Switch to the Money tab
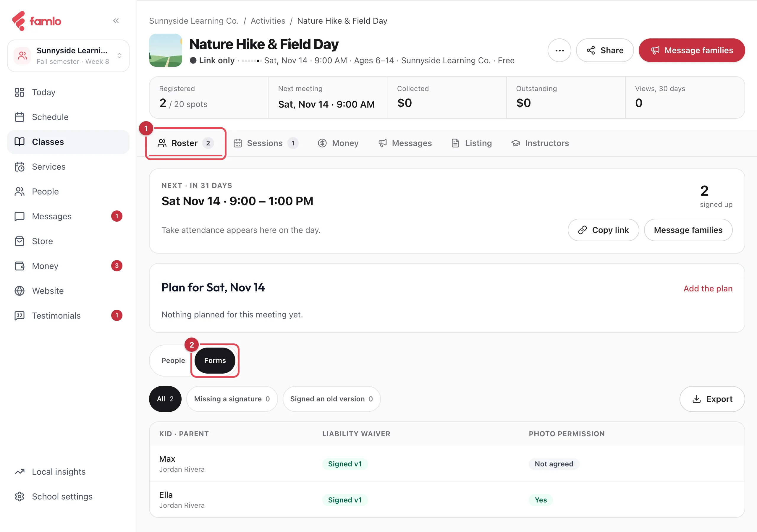Image resolution: width=757 pixels, height=532 pixels. click(x=338, y=143)
